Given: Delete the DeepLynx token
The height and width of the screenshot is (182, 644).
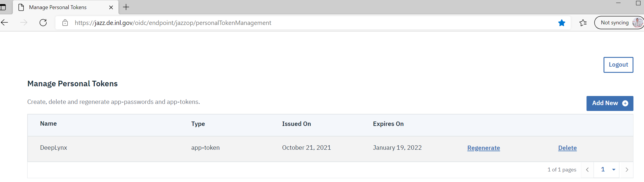Looking at the screenshot, I should (x=567, y=148).
